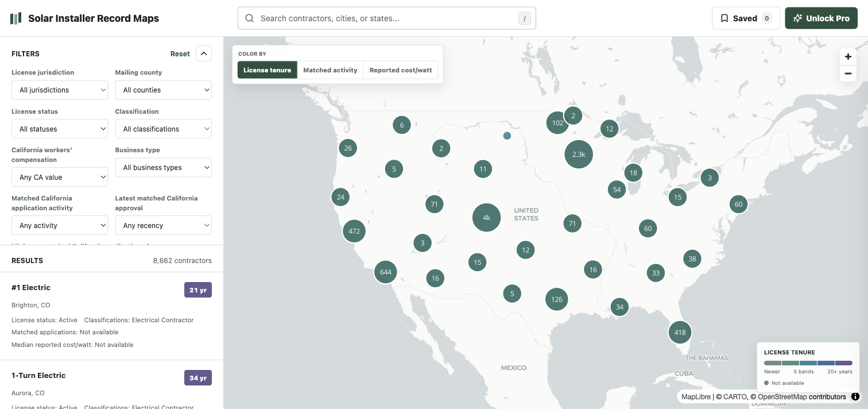Screen dimensions: 868x409
Task: Select the Reported cost/watt color-by tab
Action: pos(401,70)
